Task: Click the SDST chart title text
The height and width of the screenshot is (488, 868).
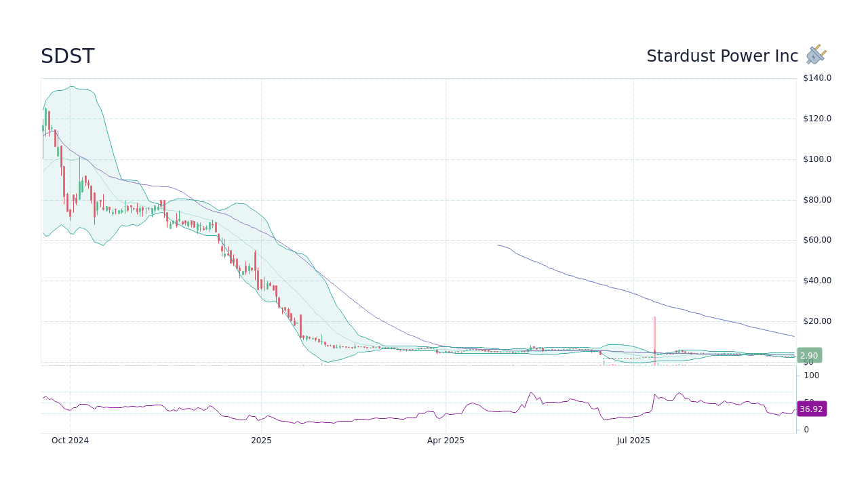Action: coord(67,56)
